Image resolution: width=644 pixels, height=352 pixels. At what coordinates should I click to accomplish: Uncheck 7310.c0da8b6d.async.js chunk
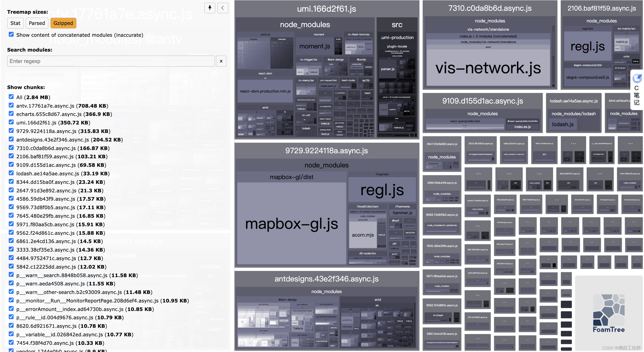[x=11, y=148]
